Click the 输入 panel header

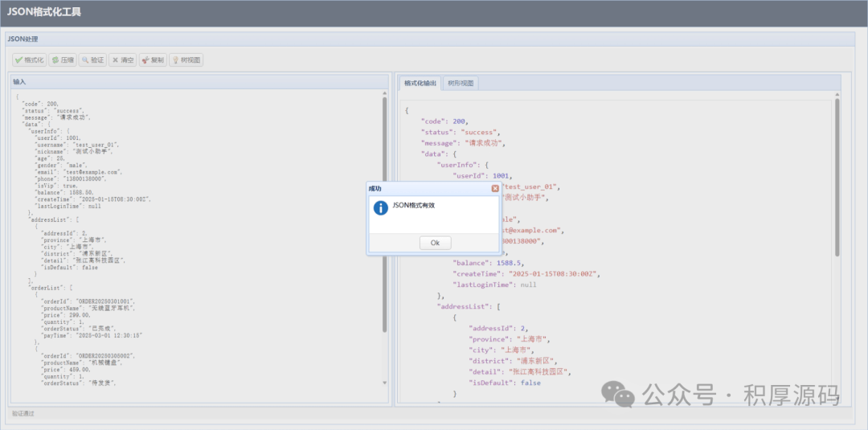pos(19,81)
